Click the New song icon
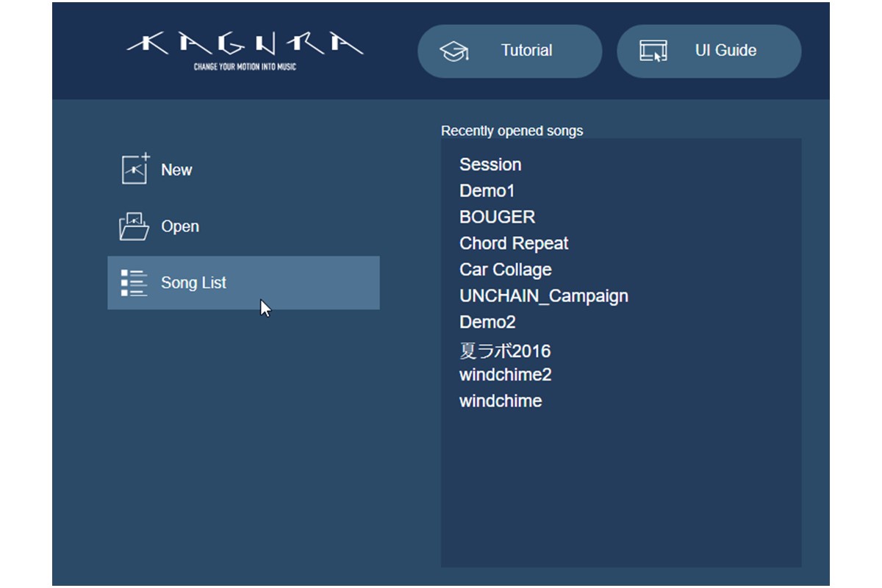 (135, 168)
